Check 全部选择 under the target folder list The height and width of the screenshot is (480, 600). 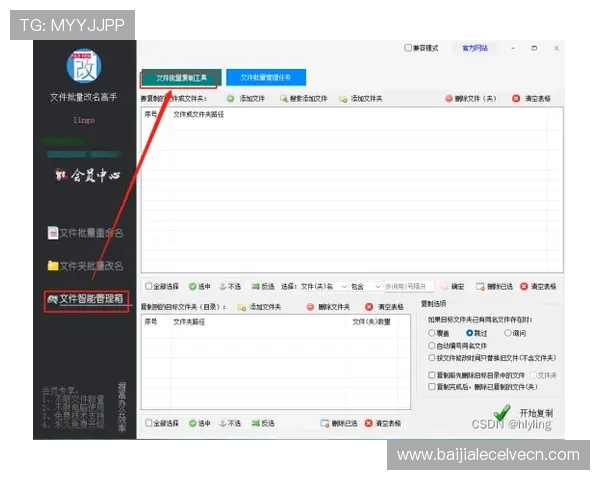pyautogui.click(x=149, y=423)
